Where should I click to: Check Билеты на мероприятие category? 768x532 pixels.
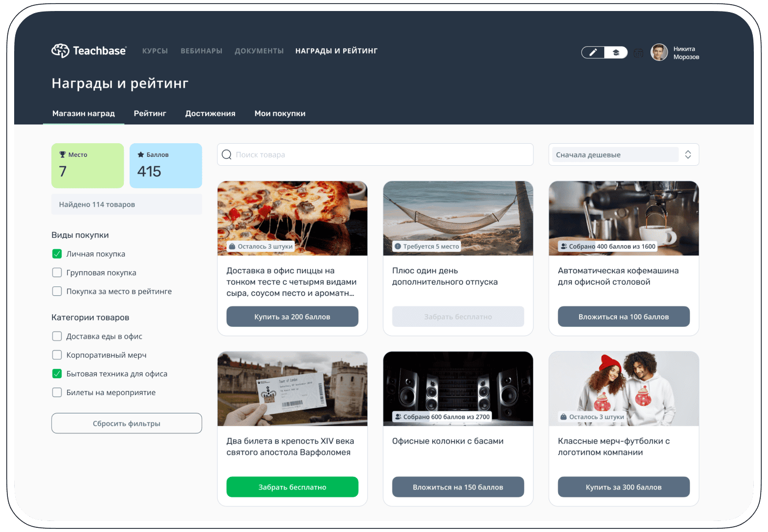coord(57,392)
